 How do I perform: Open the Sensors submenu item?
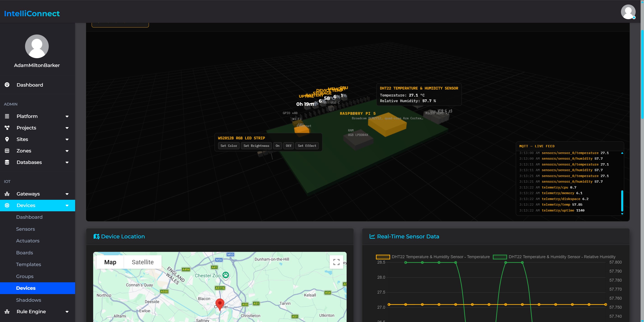(25, 229)
